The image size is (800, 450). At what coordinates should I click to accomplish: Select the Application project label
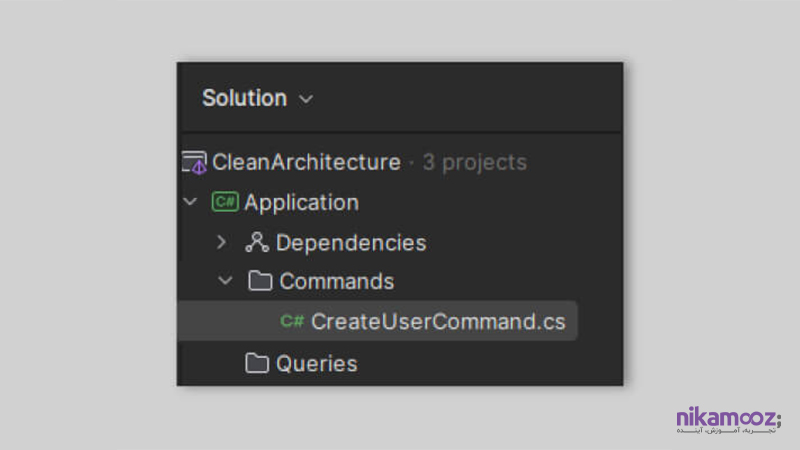click(302, 203)
